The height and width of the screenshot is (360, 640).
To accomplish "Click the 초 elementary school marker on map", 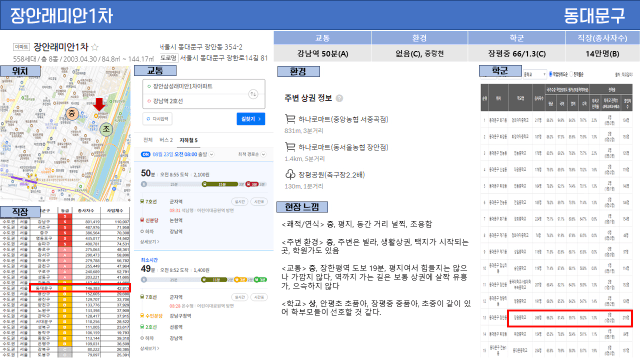I will click(106, 129).
